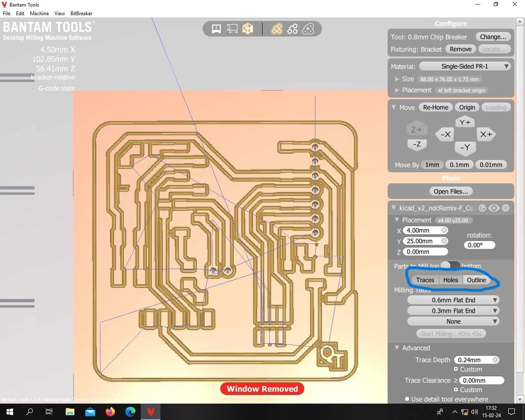Viewport: 525px width, 420px height.
Task: Remove the Bracket fixturing
Action: [x=461, y=49]
